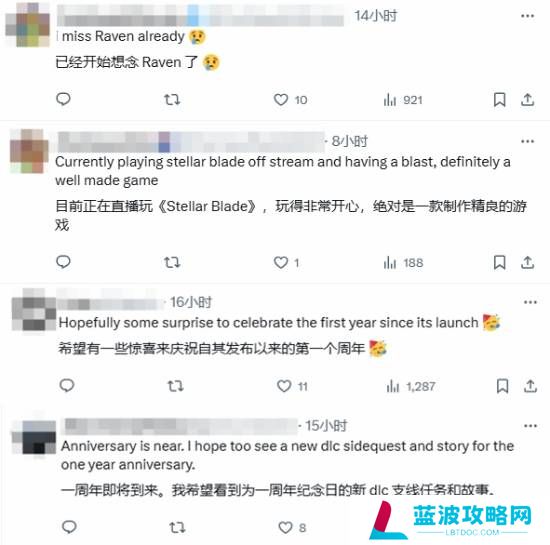Viewport: 550px width, 545px height.
Task: Retweet the 'I miss Raven already' post
Action: pos(172,100)
